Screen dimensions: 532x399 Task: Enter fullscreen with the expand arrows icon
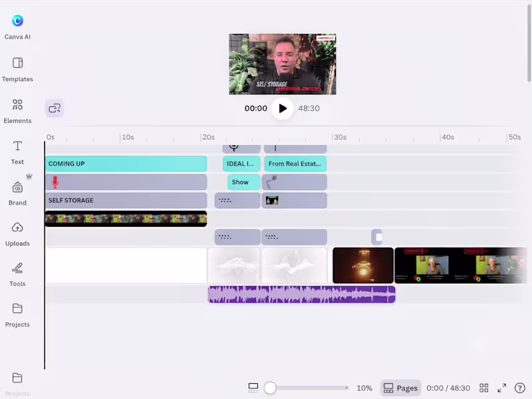coord(502,388)
